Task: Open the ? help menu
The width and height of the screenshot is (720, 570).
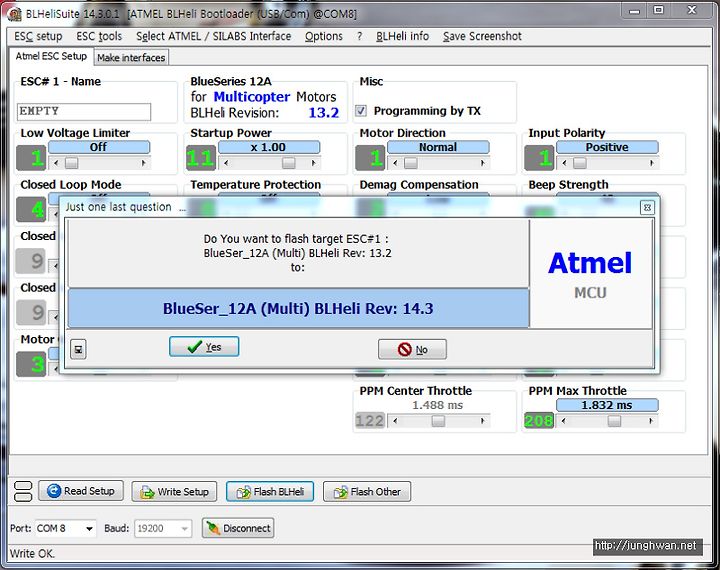Action: pyautogui.click(x=360, y=36)
